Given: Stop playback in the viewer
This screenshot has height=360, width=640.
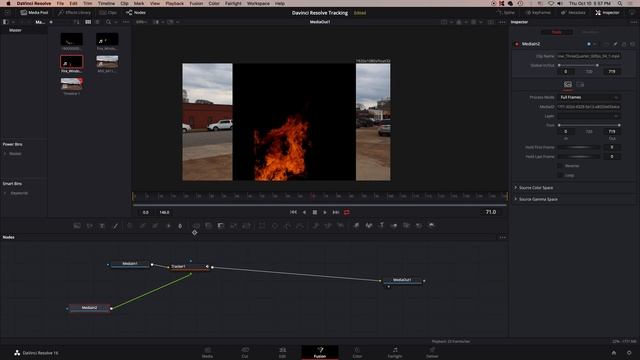Looking at the screenshot, I should pos(315,212).
